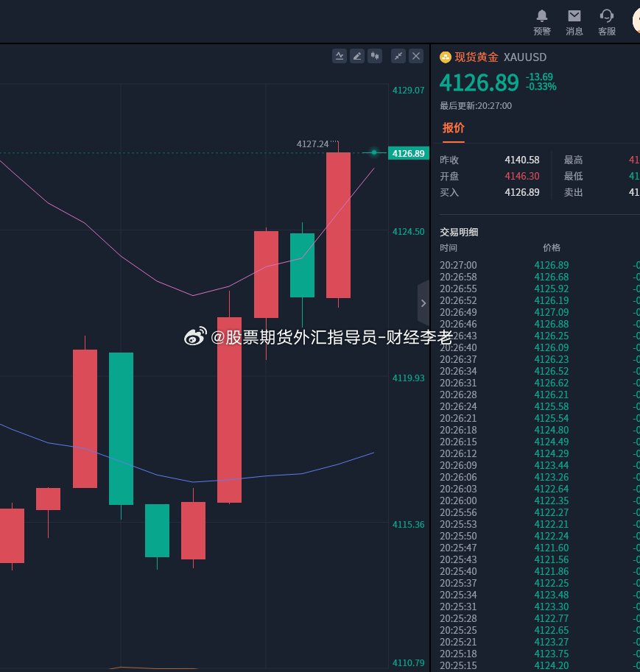Click the 价格 column header
This screenshot has width=640, height=672.
click(552, 248)
